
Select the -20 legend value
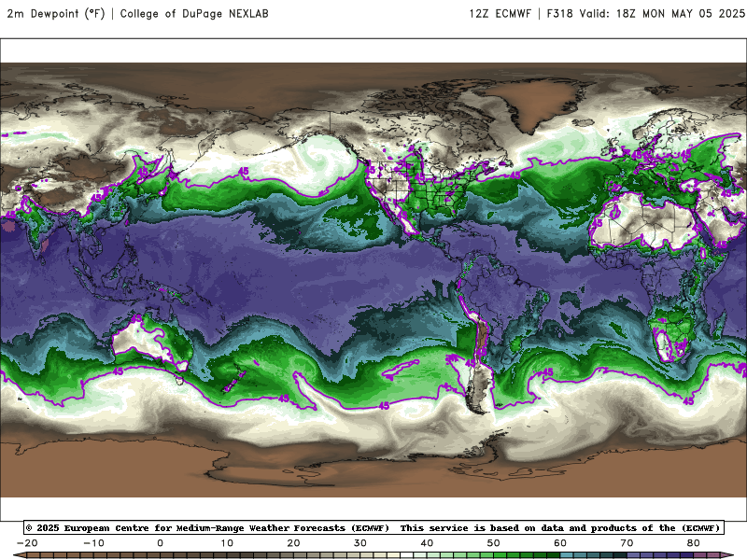[27, 543]
